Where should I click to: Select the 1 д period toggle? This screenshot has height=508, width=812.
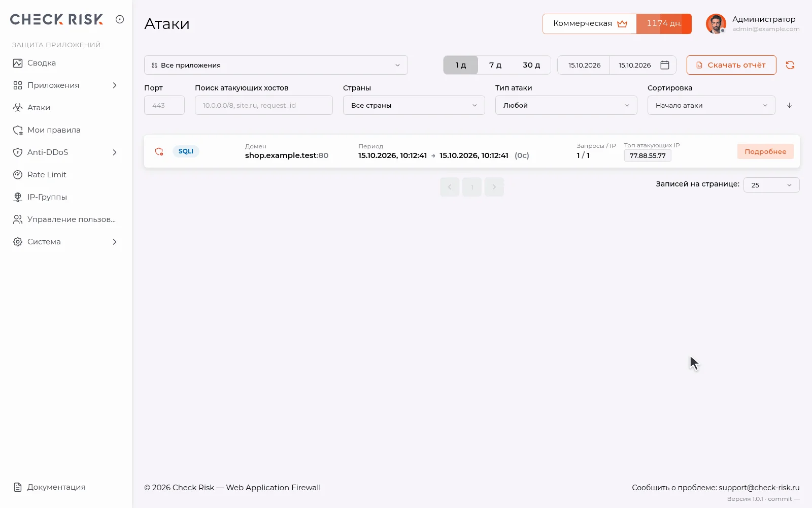pyautogui.click(x=461, y=65)
